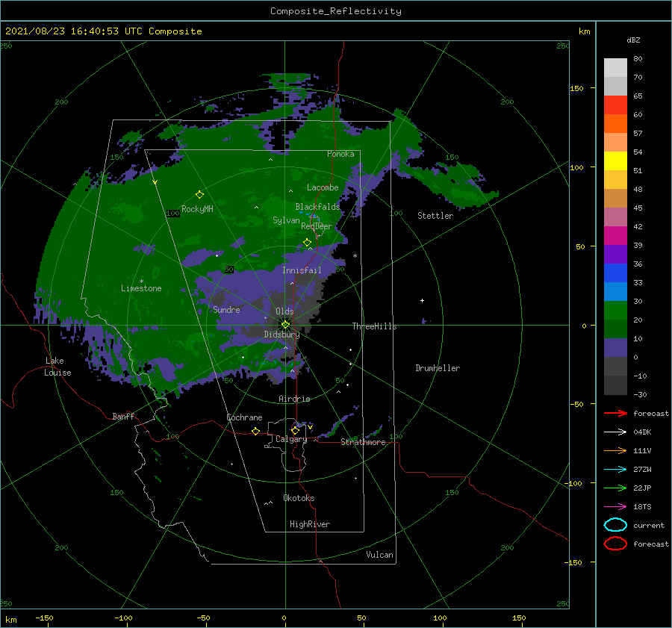
Task: Select the purple 0-10 dBZ color swatch
Action: click(615, 348)
